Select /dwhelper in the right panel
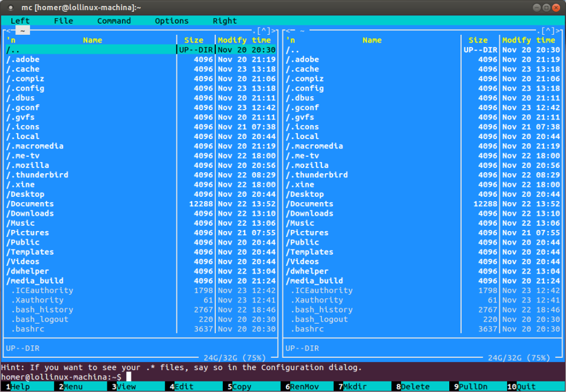 click(423, 271)
